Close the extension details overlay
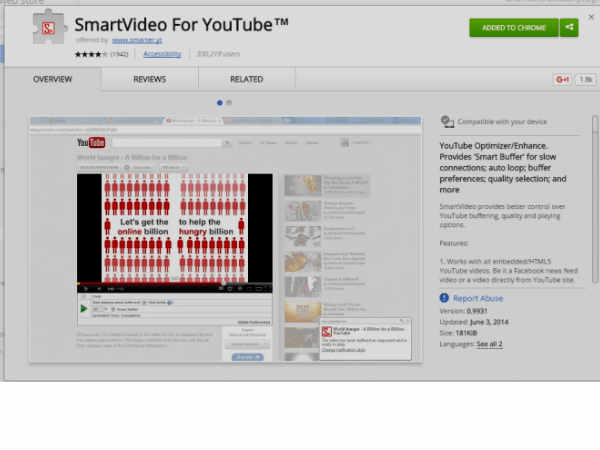This screenshot has width=600, height=450. pyautogui.click(x=591, y=17)
